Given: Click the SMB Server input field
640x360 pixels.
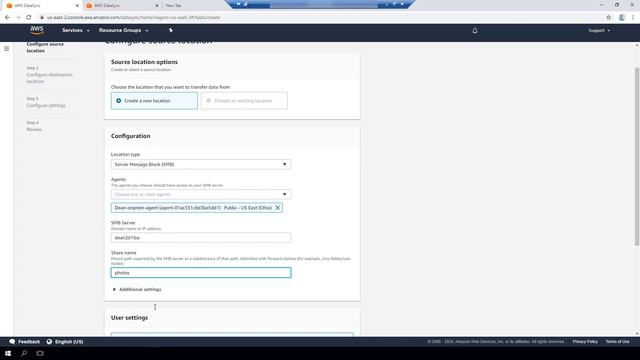Looking at the screenshot, I should 201,238.
